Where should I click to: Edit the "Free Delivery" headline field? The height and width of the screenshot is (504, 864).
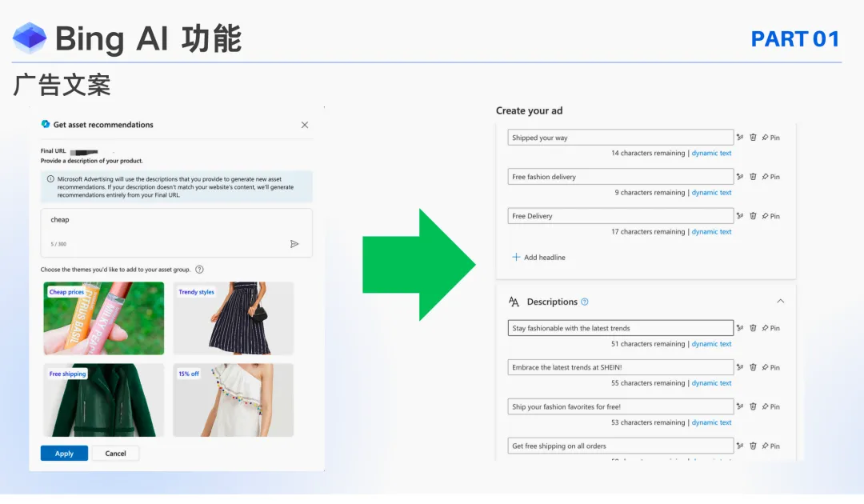pos(621,216)
